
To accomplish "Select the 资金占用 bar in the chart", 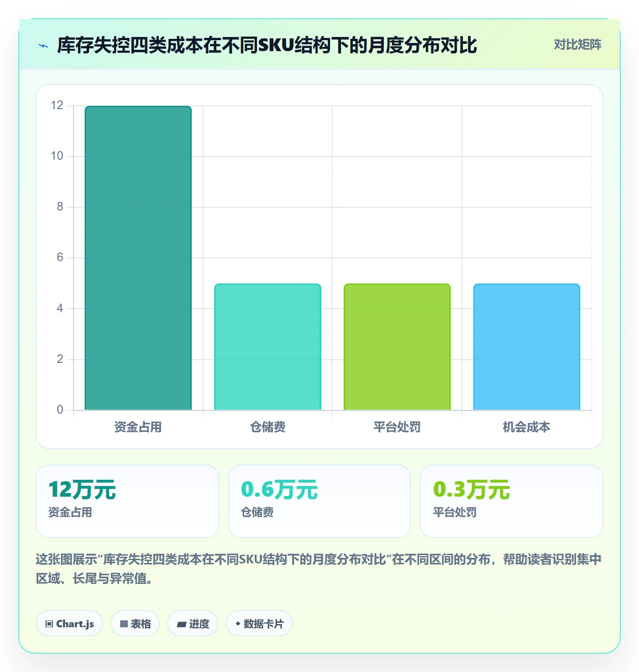I will pos(138,258).
